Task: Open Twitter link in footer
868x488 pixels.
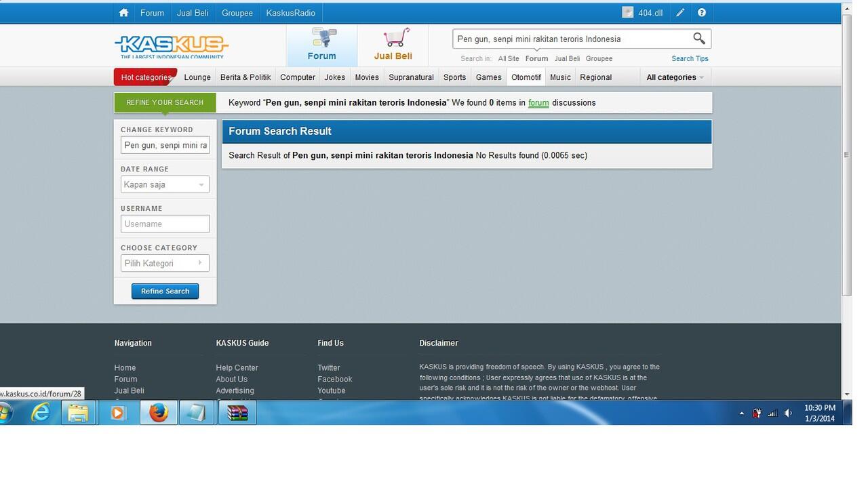Action: point(328,368)
